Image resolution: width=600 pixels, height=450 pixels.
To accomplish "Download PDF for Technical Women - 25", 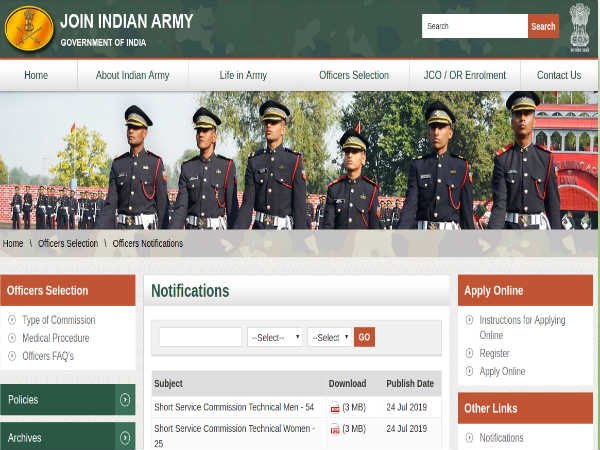I will point(335,429).
